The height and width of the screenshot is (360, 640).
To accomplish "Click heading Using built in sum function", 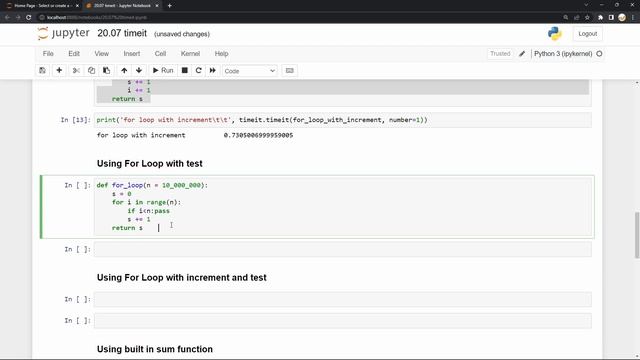I will click(x=155, y=349).
